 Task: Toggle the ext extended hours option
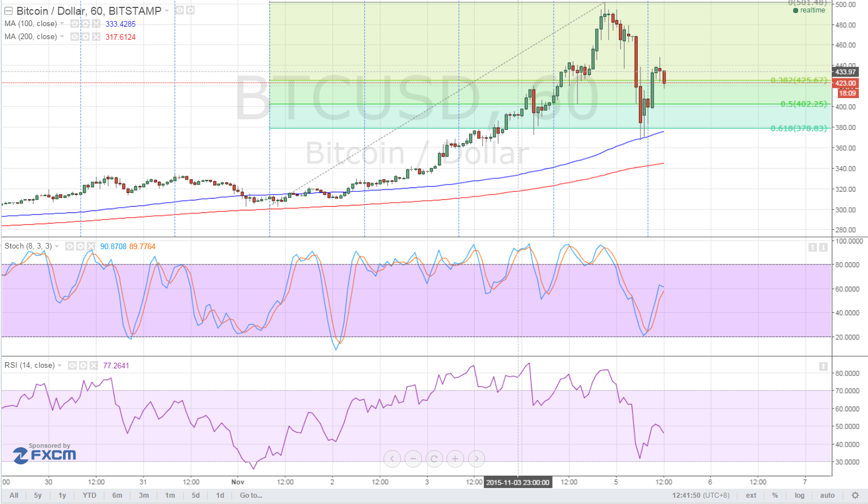coord(751,495)
